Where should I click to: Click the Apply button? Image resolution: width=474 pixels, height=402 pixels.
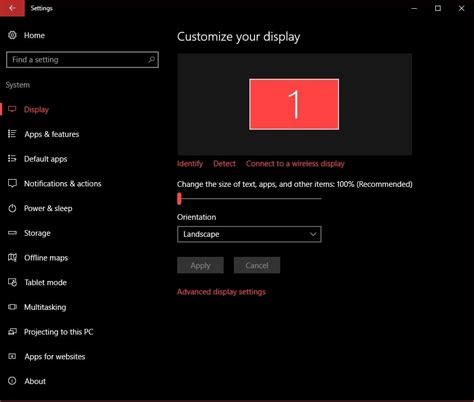[x=200, y=265]
